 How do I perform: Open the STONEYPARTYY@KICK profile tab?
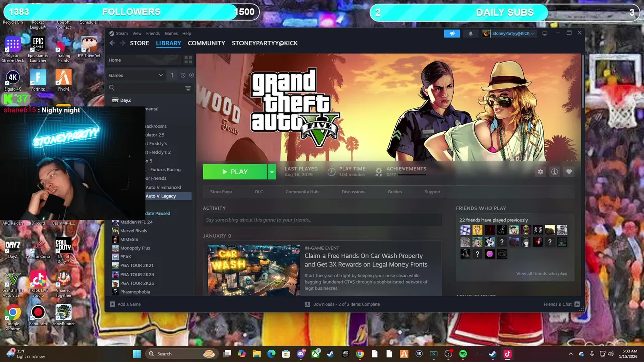265,43
